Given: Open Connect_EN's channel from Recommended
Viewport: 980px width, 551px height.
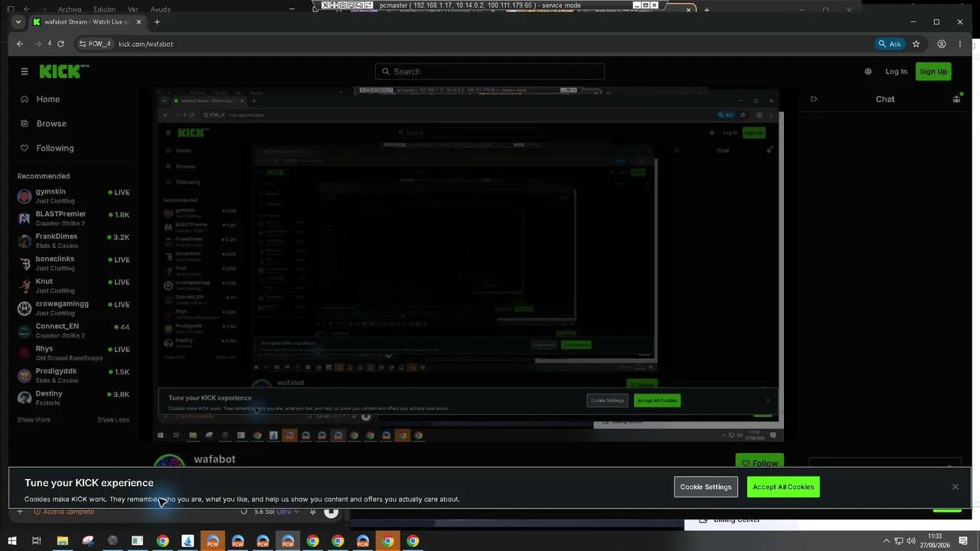Looking at the screenshot, I should 74,330.
